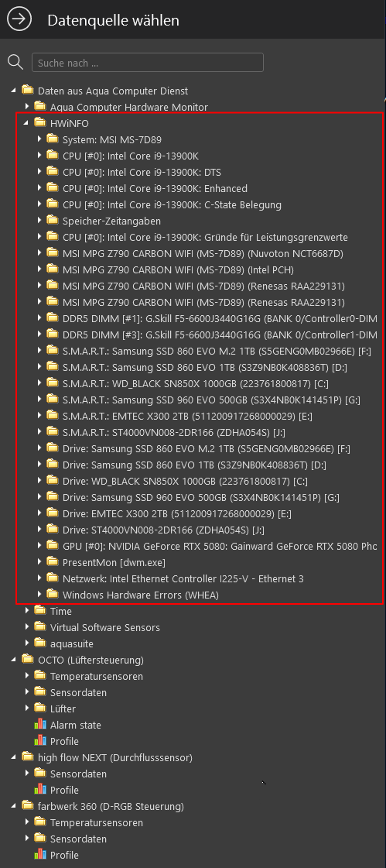
Task: Expand 'Virtual Software Sensors' arrow
Action: 26,627
